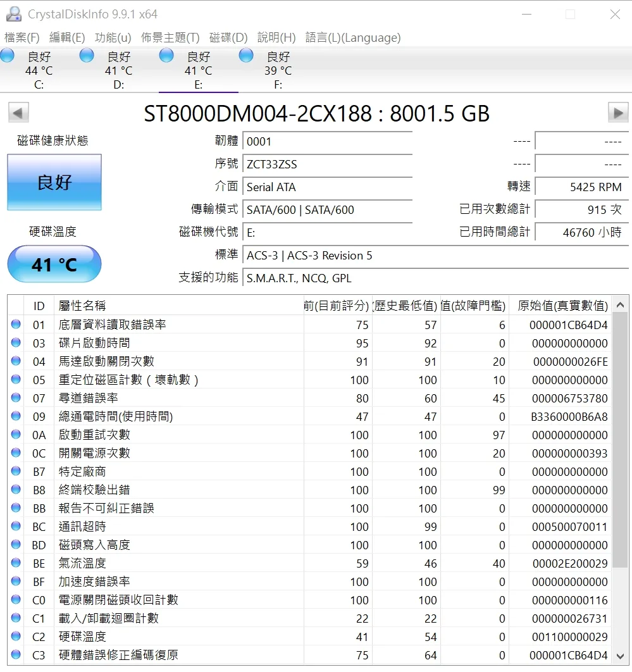
Task: Click status orb for attribute B8 row
Action: 16,489
